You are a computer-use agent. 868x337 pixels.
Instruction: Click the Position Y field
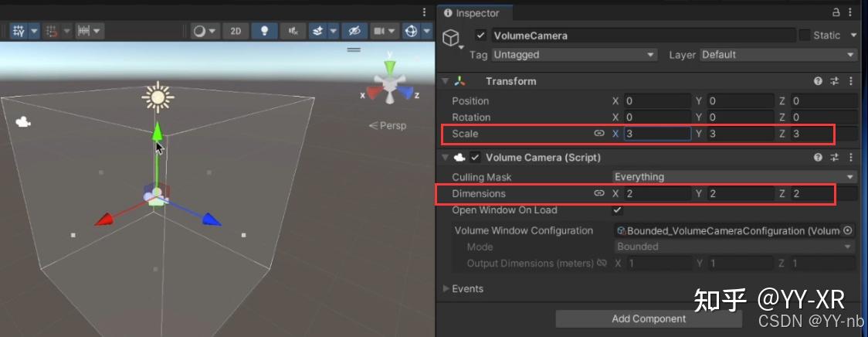741,101
